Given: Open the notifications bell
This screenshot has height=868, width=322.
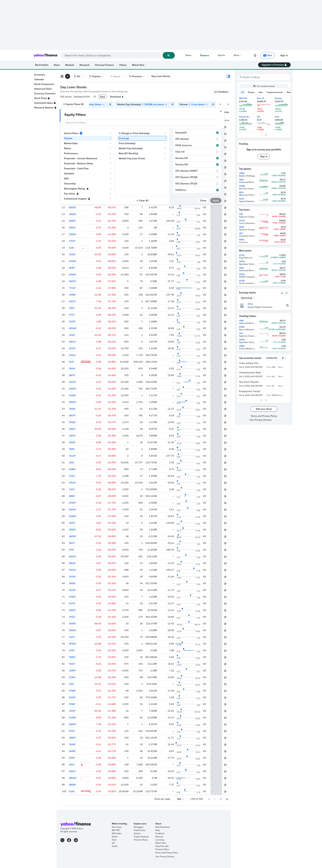Looking at the screenshot, I should point(255,55).
